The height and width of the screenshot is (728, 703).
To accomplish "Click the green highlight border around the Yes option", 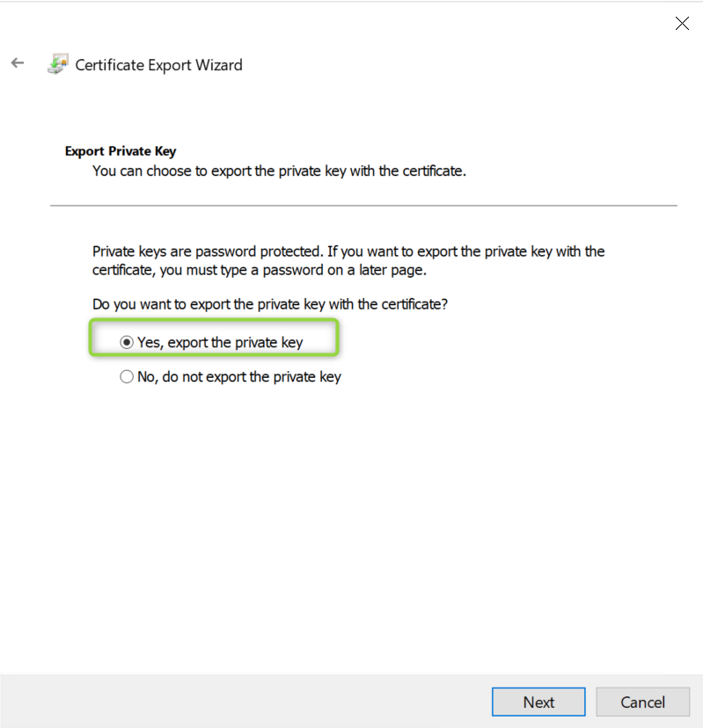I will (337, 339).
